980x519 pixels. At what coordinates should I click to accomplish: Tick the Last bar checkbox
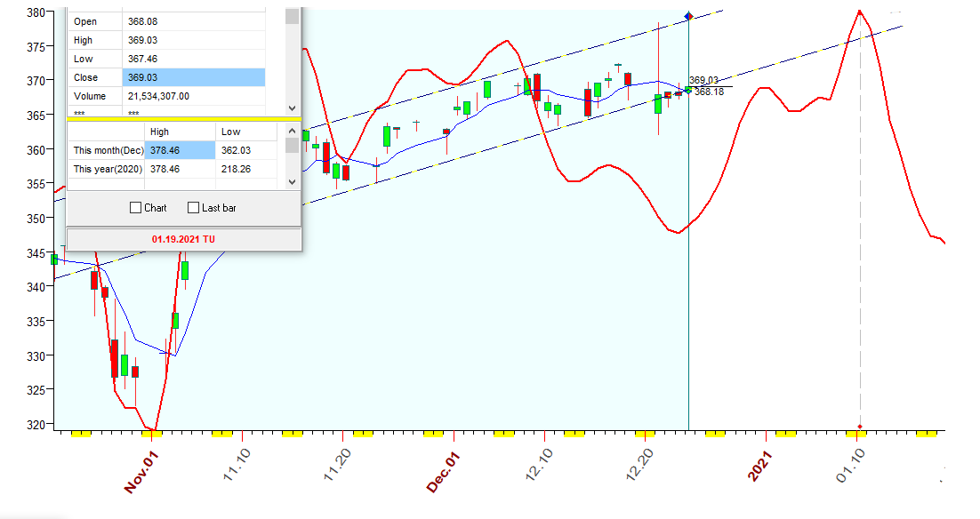[x=194, y=208]
